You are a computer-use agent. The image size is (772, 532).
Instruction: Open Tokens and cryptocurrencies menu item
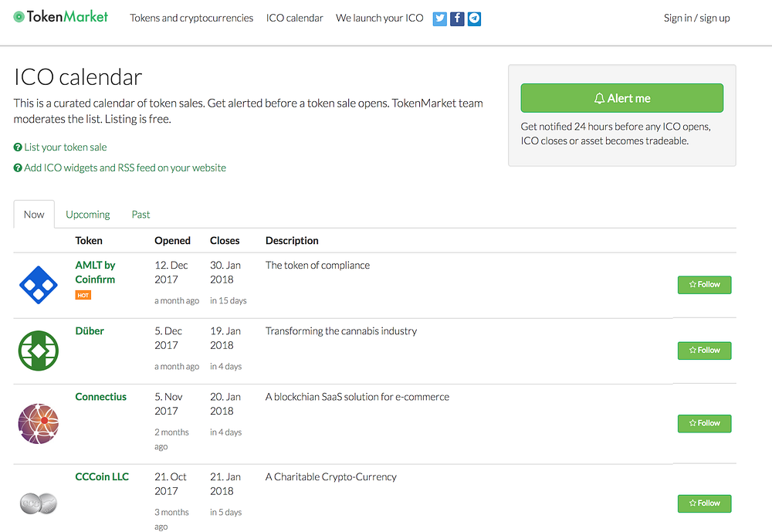click(x=191, y=18)
